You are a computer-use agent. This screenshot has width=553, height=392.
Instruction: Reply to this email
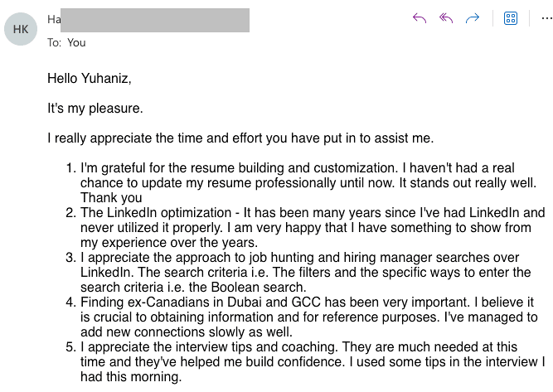[420, 18]
